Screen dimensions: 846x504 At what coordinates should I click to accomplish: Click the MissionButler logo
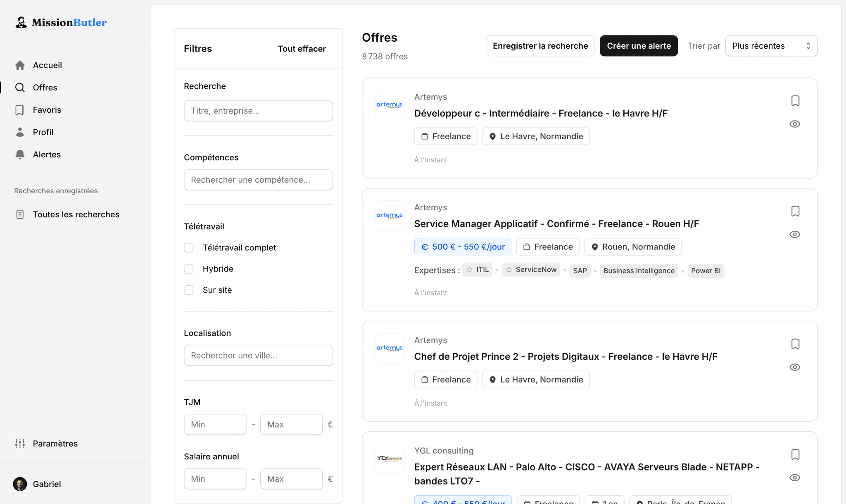61,22
